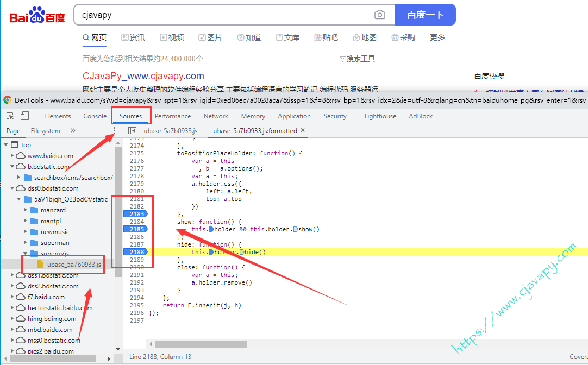The height and width of the screenshot is (365, 588).
Task: Switch to the Network tab
Action: pos(216,116)
